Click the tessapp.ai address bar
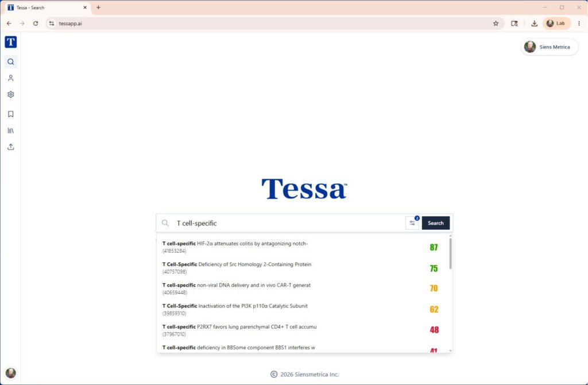This screenshot has height=385, width=588. click(274, 23)
